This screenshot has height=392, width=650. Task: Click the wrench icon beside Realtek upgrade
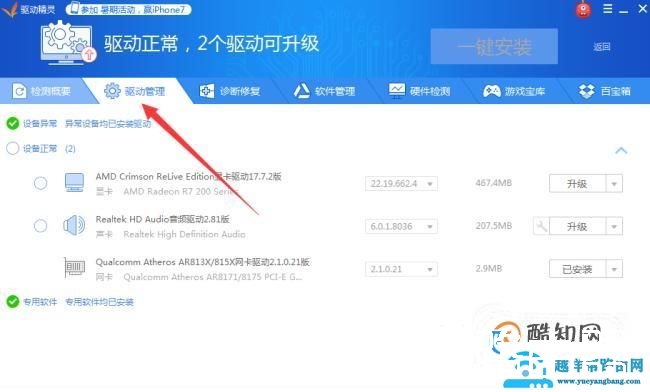tap(541, 226)
